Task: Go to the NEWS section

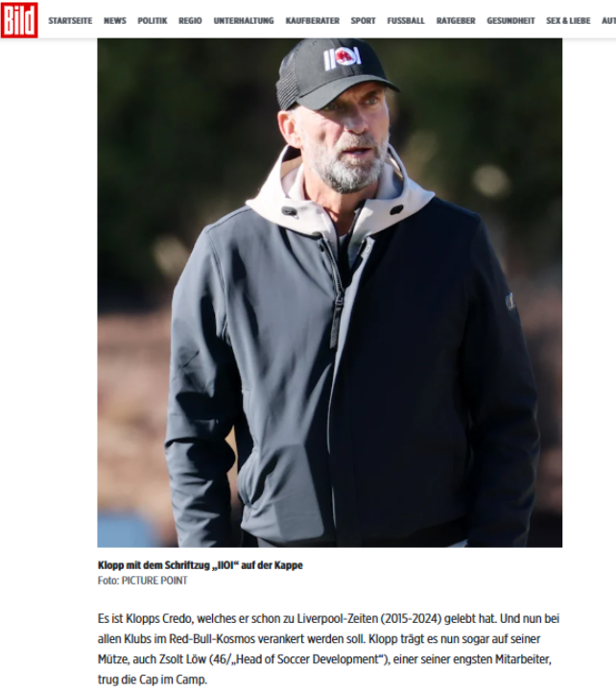Action: (115, 21)
